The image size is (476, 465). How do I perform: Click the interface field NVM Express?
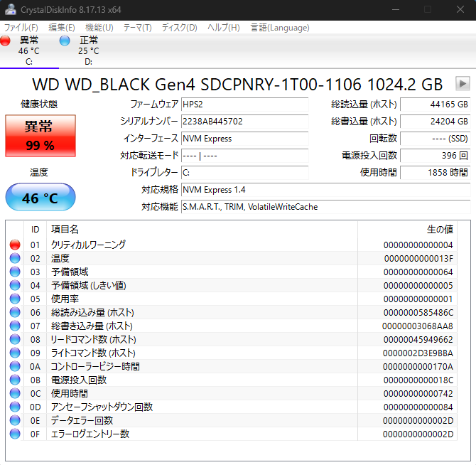pos(244,139)
